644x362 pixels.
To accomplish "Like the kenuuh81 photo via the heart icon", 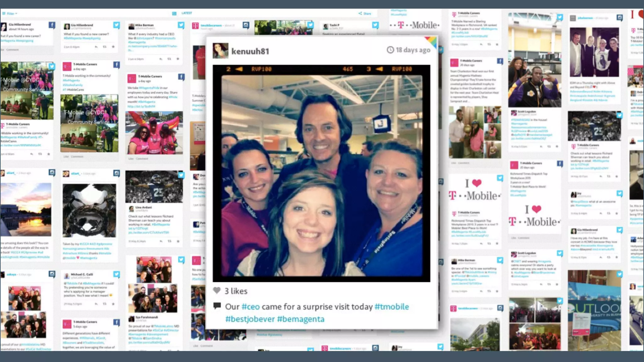I will tap(217, 290).
